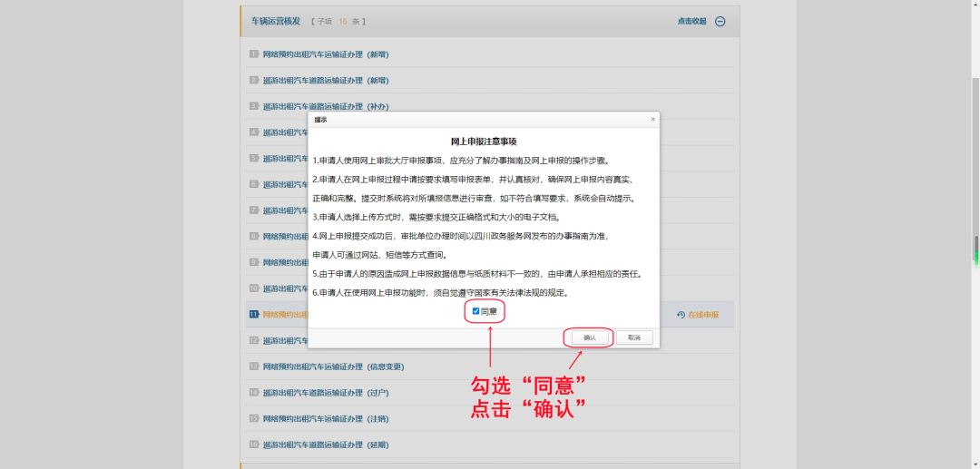Close the 提示 dialog with X
This screenshot has width=980, height=469.
coord(652,119)
